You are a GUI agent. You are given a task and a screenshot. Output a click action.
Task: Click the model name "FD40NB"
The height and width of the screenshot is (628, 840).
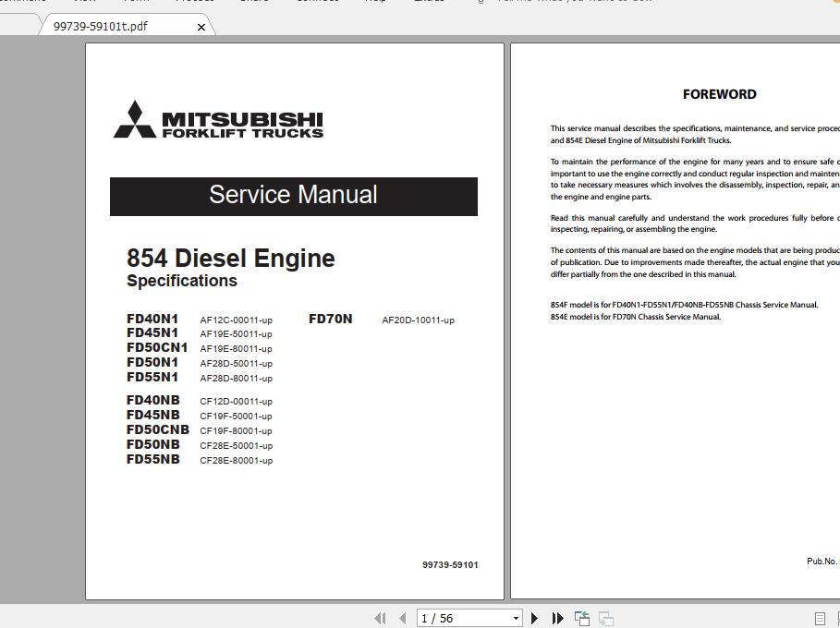pos(153,400)
